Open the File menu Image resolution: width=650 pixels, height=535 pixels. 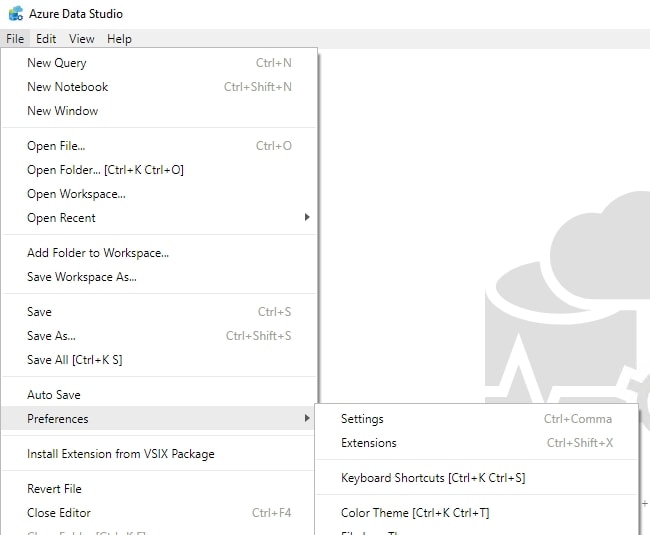(15, 39)
